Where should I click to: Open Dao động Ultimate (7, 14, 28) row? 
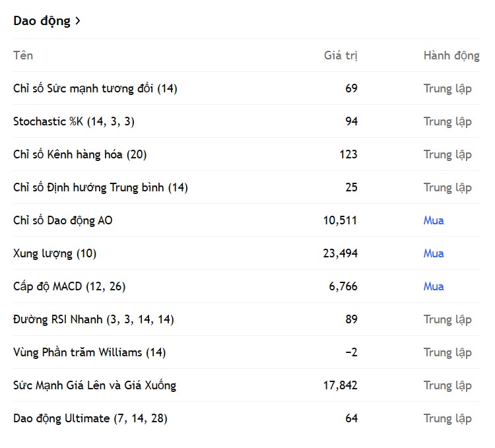247,418
